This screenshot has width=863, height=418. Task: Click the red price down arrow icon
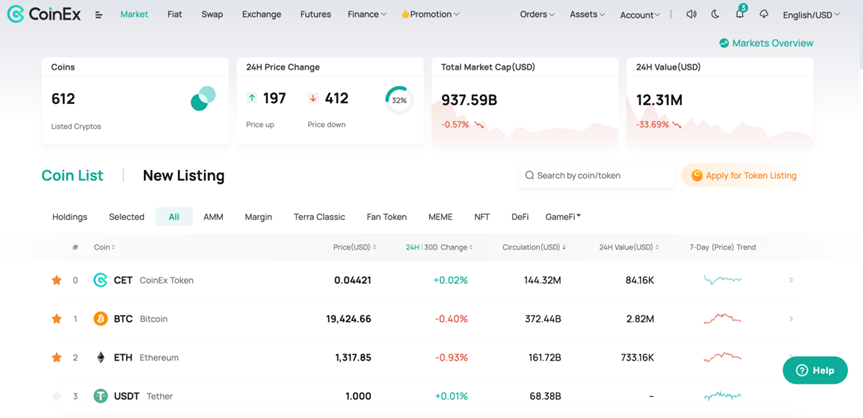(x=313, y=98)
